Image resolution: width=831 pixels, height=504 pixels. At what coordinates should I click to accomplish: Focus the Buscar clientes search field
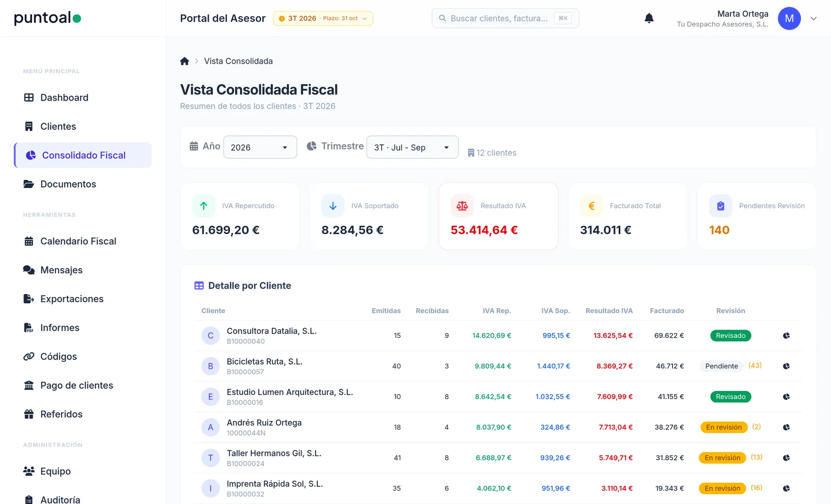pos(505,19)
